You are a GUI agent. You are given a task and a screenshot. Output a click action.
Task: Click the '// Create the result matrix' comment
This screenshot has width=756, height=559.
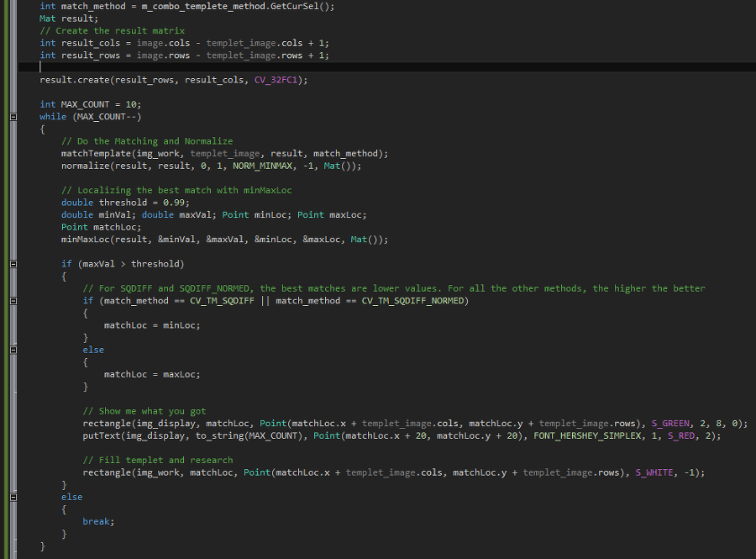112,31
